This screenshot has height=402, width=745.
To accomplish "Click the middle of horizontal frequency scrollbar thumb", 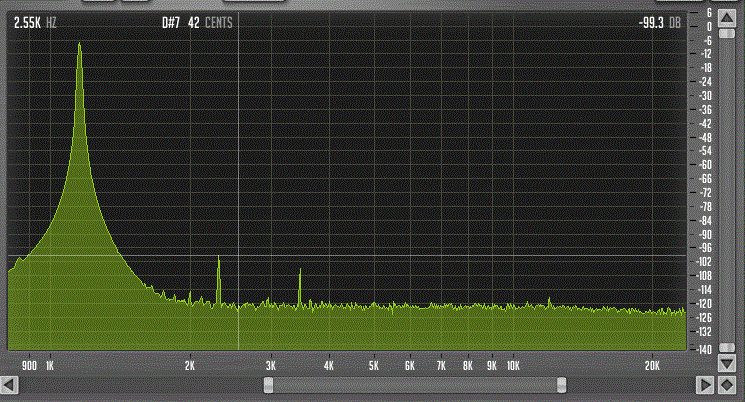I will [415, 385].
